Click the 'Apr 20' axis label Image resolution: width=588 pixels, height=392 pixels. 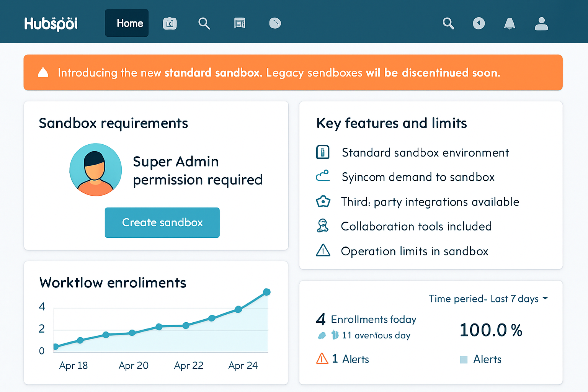pos(133,366)
